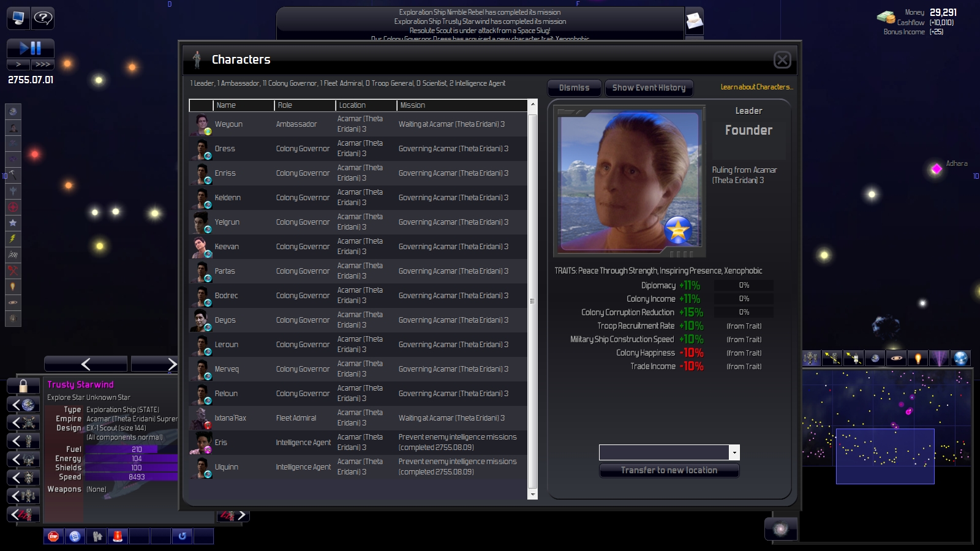Click the sleeping ZZ idle ship left button
Screen dimensions: 980x551
point(23,514)
